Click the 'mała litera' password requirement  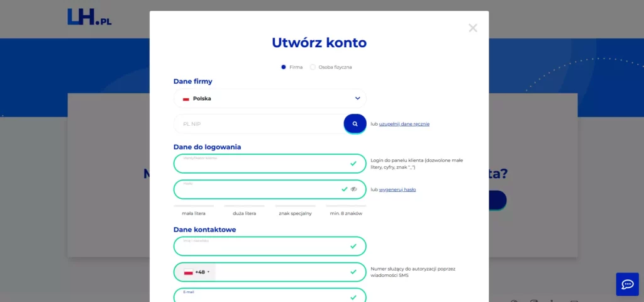coord(194,214)
